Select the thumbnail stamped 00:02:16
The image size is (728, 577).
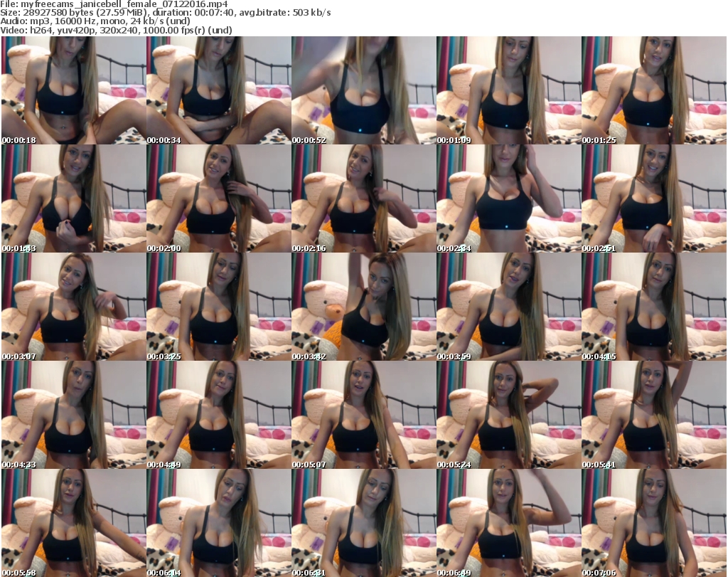[363, 198]
